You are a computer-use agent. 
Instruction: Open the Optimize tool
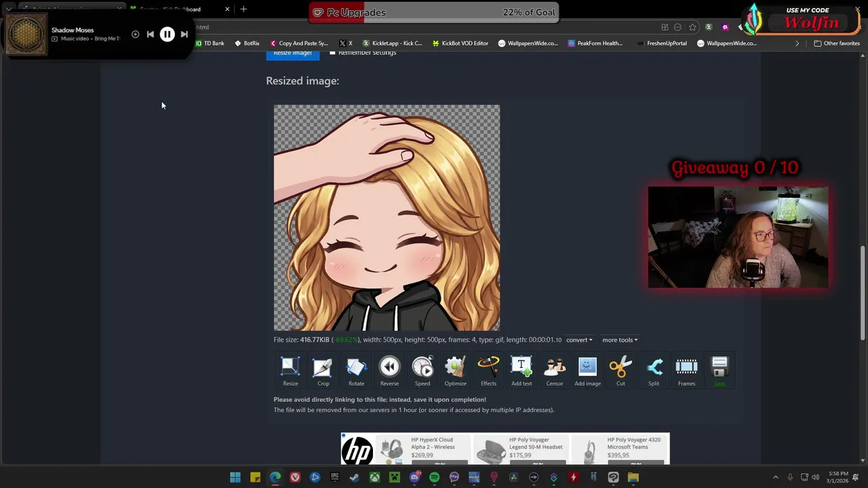point(455,371)
